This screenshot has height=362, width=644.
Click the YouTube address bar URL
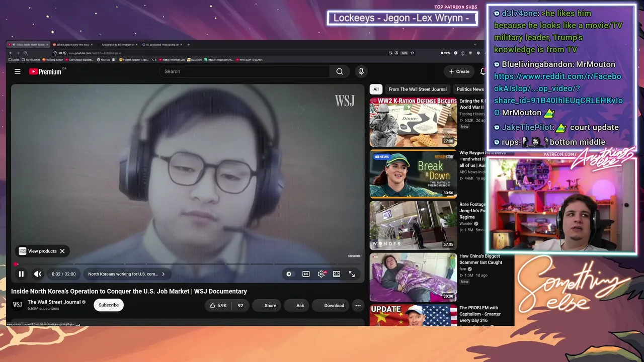click(96, 53)
